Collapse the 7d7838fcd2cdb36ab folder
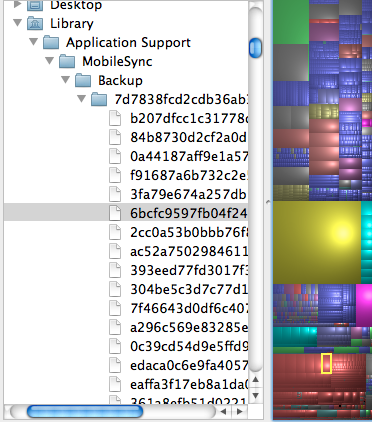The width and height of the screenshot is (372, 422). click(82, 99)
